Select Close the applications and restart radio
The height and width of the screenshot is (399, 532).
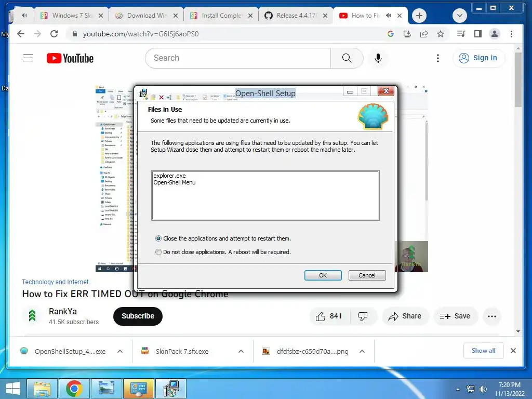click(x=158, y=238)
